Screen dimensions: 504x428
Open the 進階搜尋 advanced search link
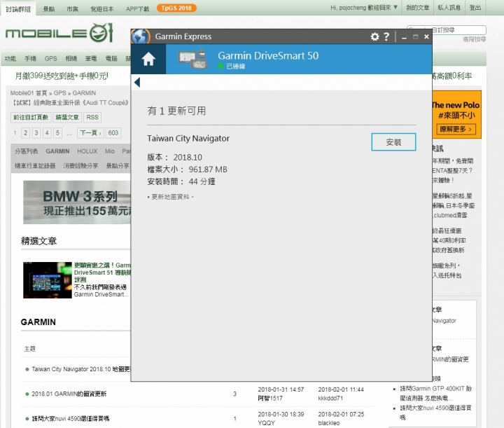pos(474,39)
